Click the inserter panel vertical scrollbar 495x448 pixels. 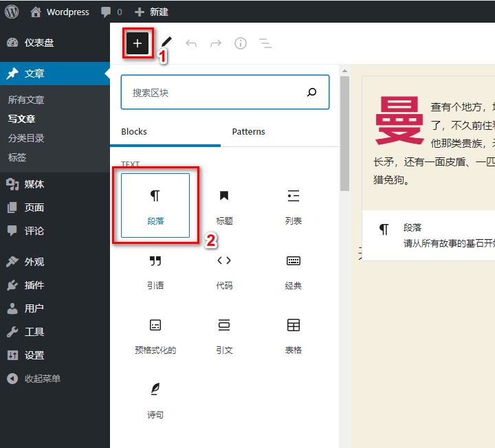[344, 133]
